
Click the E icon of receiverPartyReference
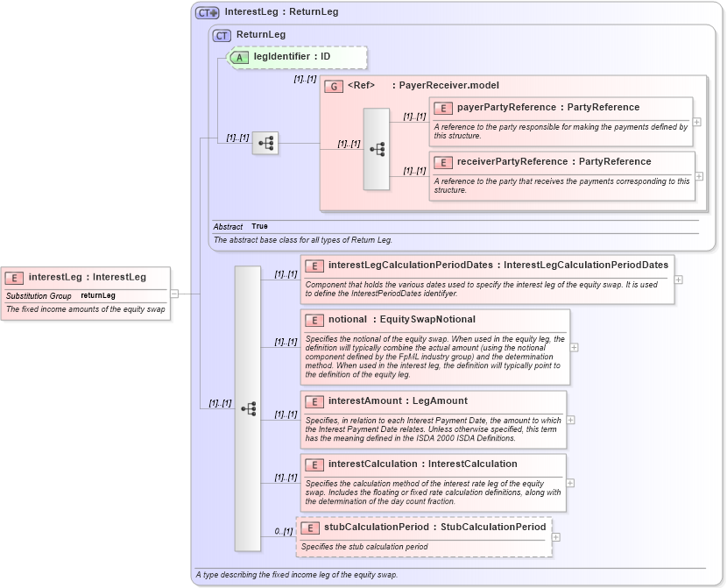pyautogui.click(x=443, y=163)
